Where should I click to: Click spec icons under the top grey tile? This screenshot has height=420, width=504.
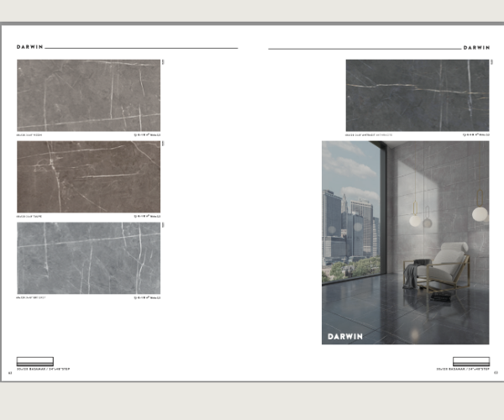(x=146, y=134)
